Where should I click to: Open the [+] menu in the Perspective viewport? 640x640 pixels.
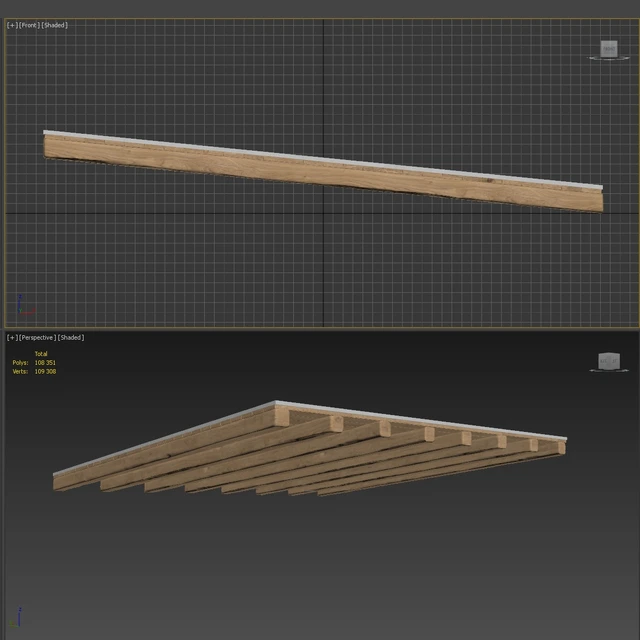(12, 338)
